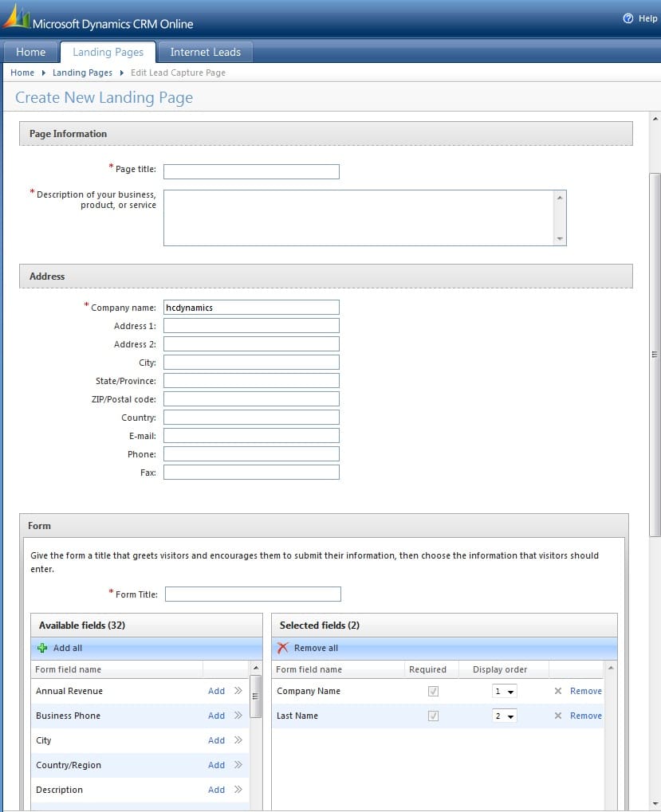Click the Fax input field
This screenshot has width=661, height=812.
251,473
